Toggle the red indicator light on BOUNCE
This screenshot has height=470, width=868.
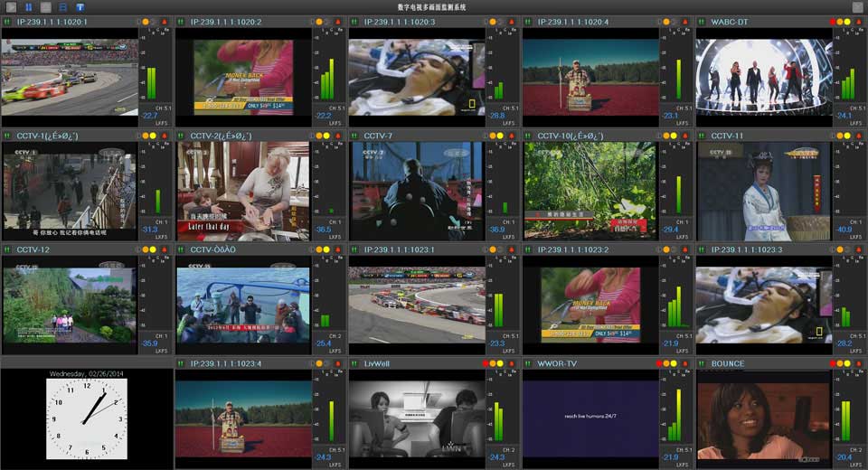tap(832, 363)
